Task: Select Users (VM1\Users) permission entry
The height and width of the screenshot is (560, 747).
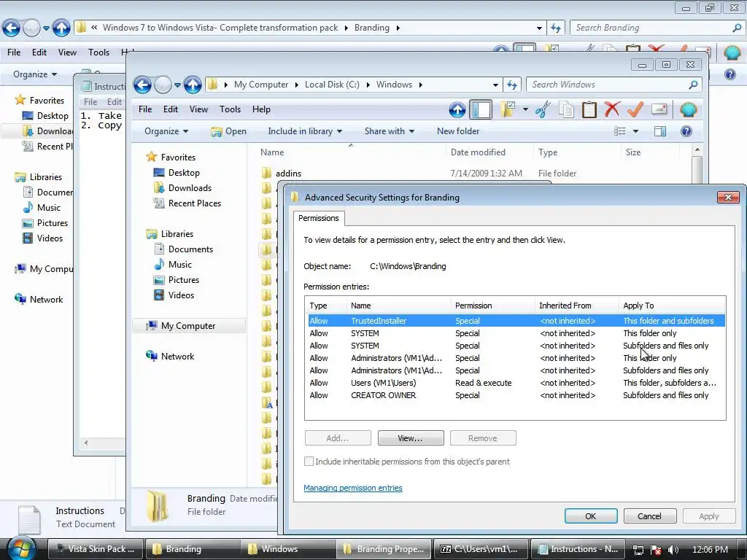Action: 516,383
